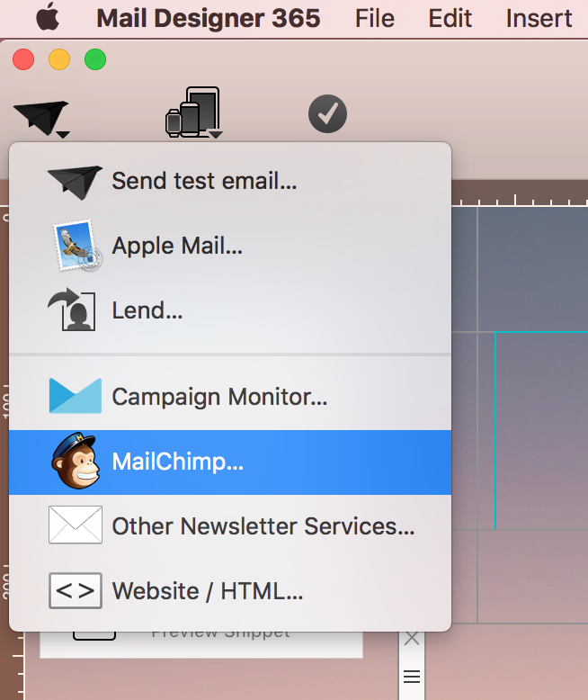
Task: Click the Campaign Monitor envelope icon
Action: [x=75, y=396]
